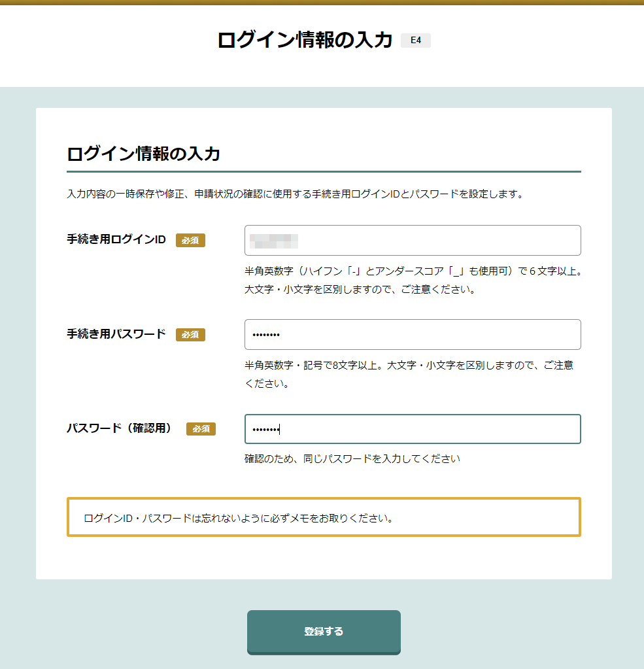Screen dimensions: 644x669
Task: Click the 必須 badge next to ログインID
Action: 190,240
